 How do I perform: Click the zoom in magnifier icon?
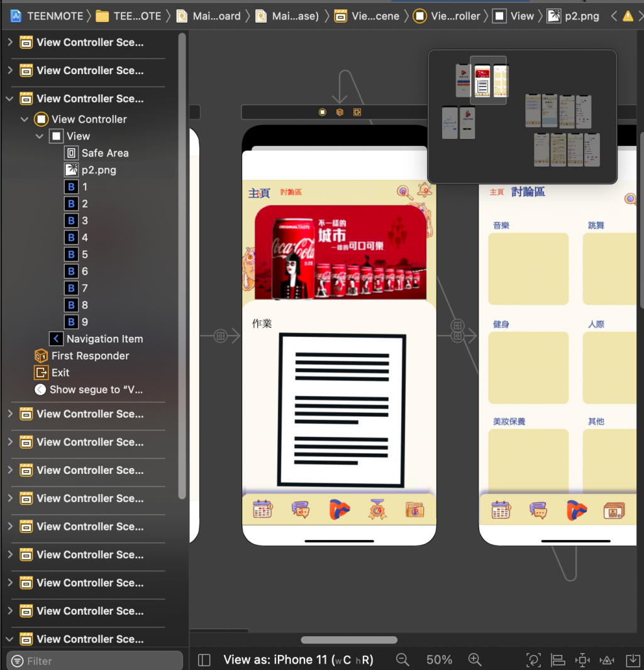[x=475, y=660]
